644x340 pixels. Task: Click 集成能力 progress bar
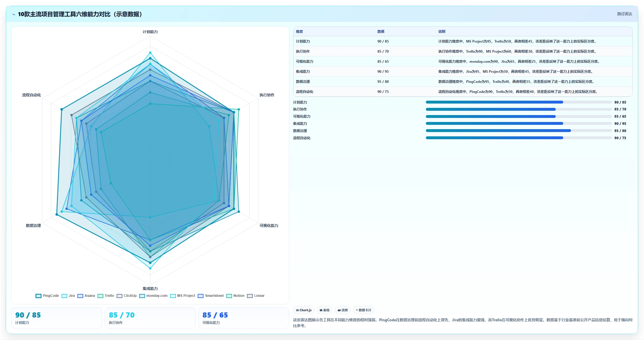point(519,123)
